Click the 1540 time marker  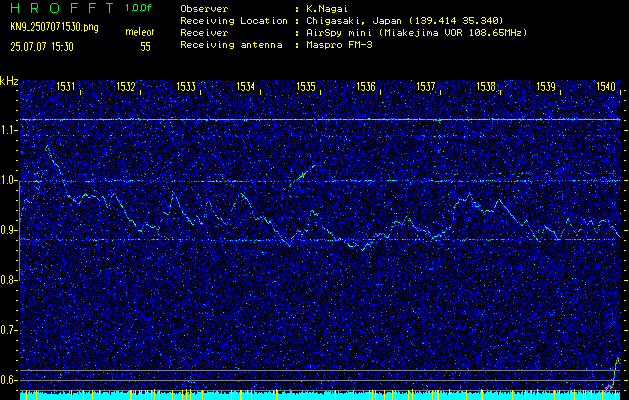tap(606, 86)
